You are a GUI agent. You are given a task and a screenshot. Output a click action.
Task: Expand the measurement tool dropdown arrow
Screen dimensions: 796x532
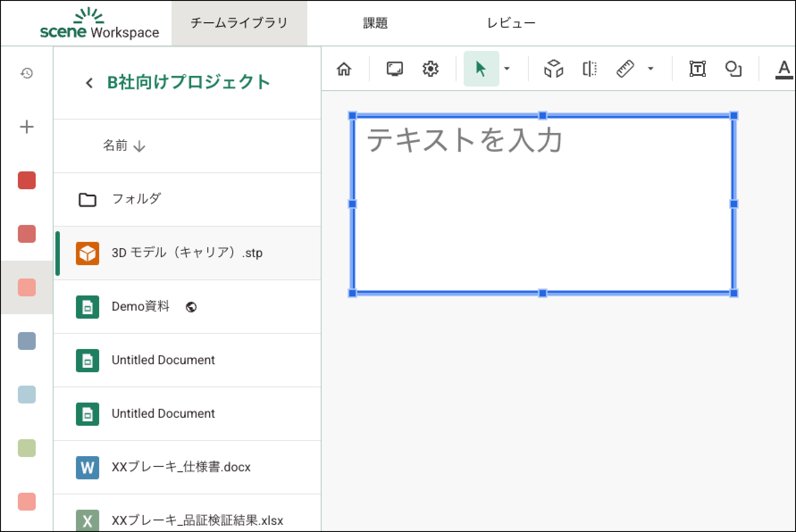[651, 69]
